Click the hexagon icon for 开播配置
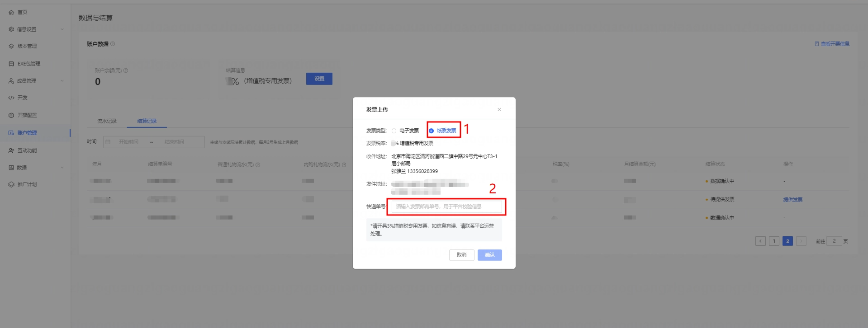This screenshot has width=868, height=328. pyautogui.click(x=11, y=115)
